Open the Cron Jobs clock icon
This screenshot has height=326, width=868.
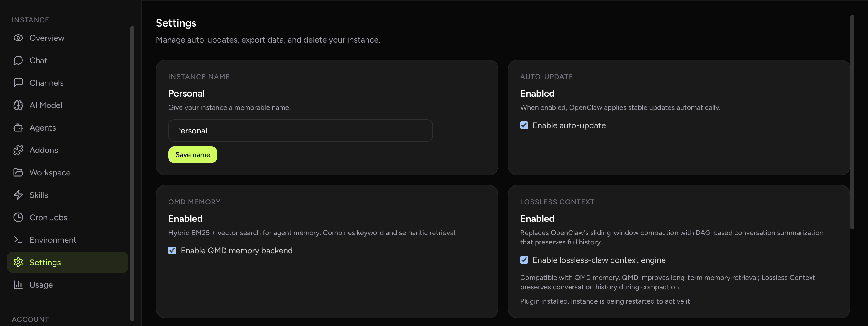[18, 217]
